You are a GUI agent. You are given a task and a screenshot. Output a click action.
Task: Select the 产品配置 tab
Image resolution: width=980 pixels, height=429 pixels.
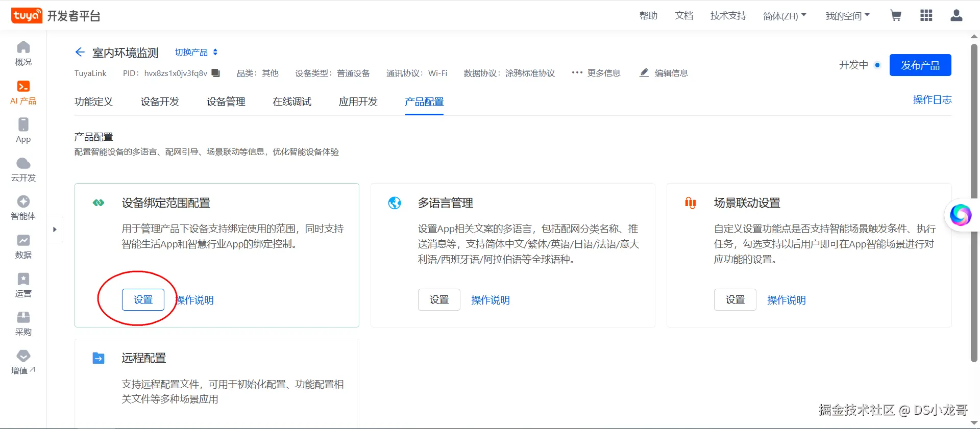424,102
